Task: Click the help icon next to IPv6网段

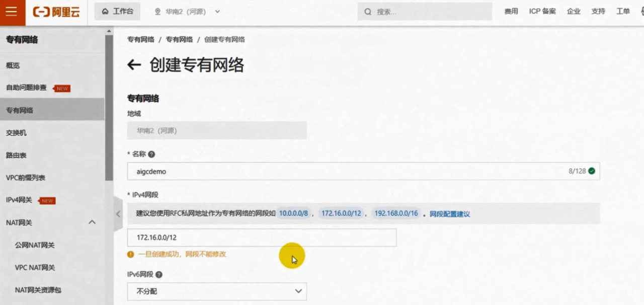Action: click(159, 275)
